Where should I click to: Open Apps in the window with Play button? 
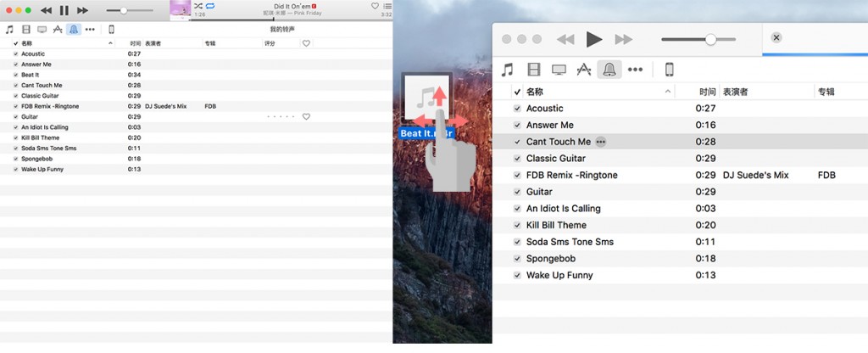[x=583, y=70]
